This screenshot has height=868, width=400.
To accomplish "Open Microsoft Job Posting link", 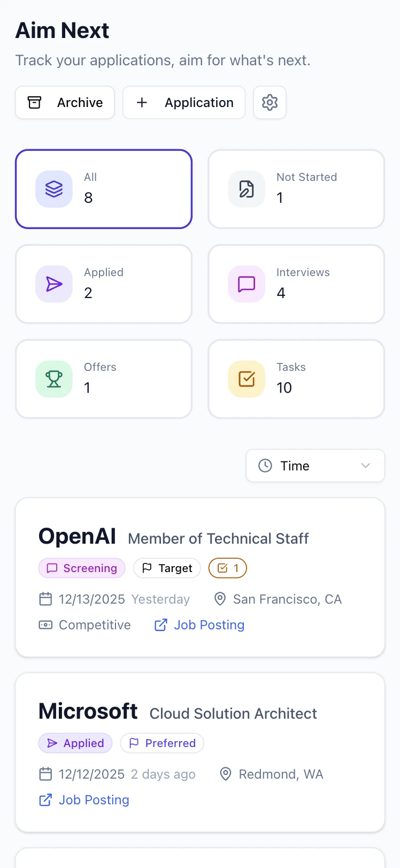I will pyautogui.click(x=84, y=800).
